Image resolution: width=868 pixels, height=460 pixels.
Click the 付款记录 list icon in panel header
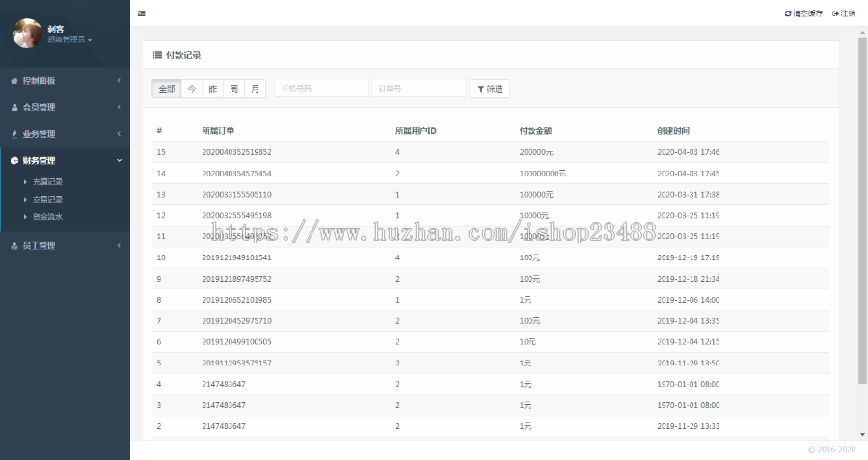(158, 55)
